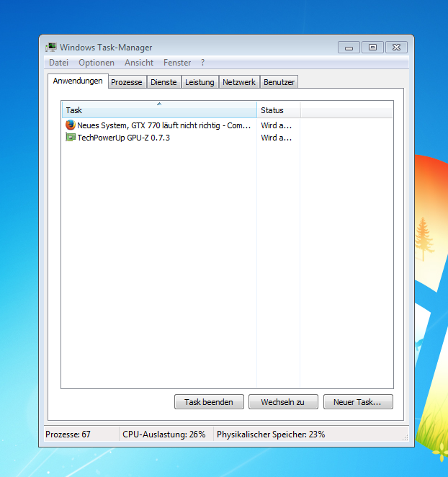Minimize the Task-Manager window
The width and height of the screenshot is (448, 477).
pos(349,48)
